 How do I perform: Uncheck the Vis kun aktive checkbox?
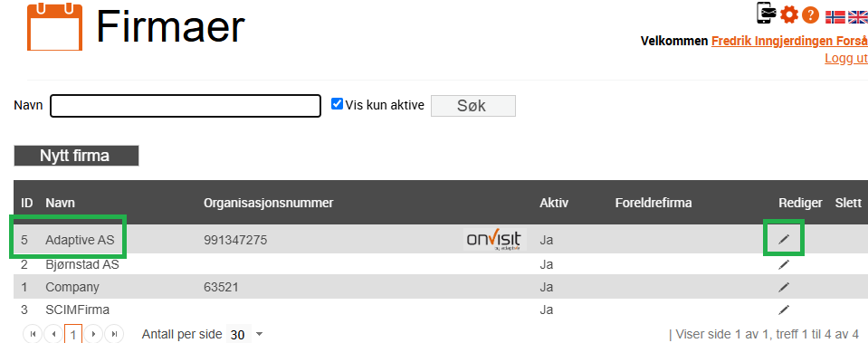(x=337, y=104)
